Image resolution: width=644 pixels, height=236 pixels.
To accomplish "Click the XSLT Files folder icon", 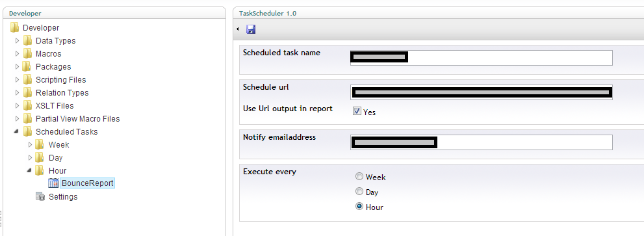I will tap(27, 106).
